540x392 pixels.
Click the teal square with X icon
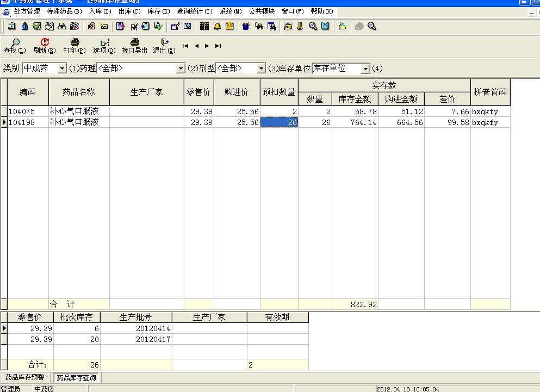click(x=325, y=26)
